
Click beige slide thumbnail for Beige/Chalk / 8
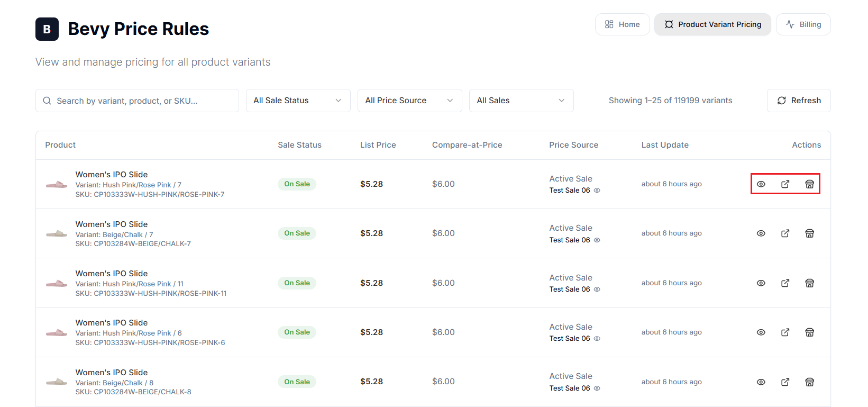point(57,382)
